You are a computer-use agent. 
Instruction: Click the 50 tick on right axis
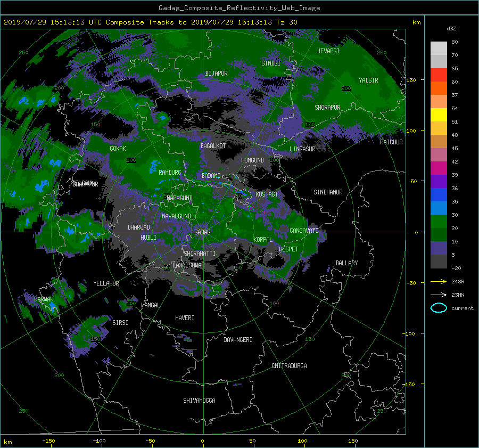click(x=414, y=181)
